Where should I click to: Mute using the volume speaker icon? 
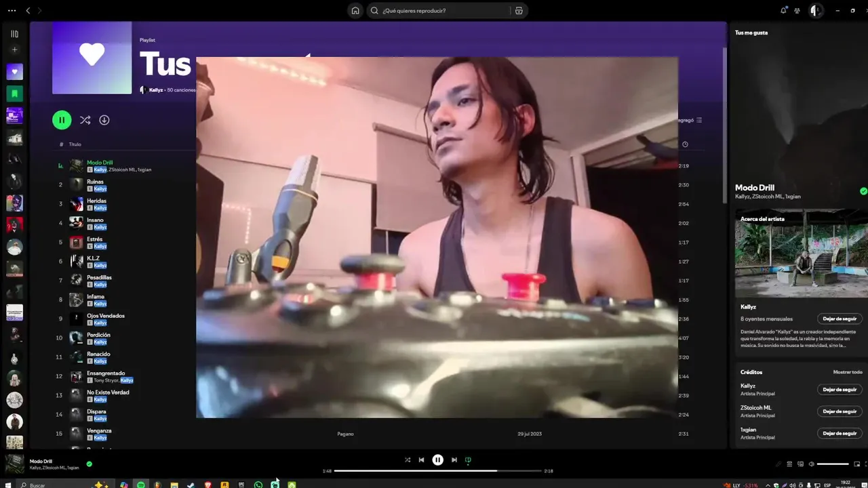[x=812, y=464]
